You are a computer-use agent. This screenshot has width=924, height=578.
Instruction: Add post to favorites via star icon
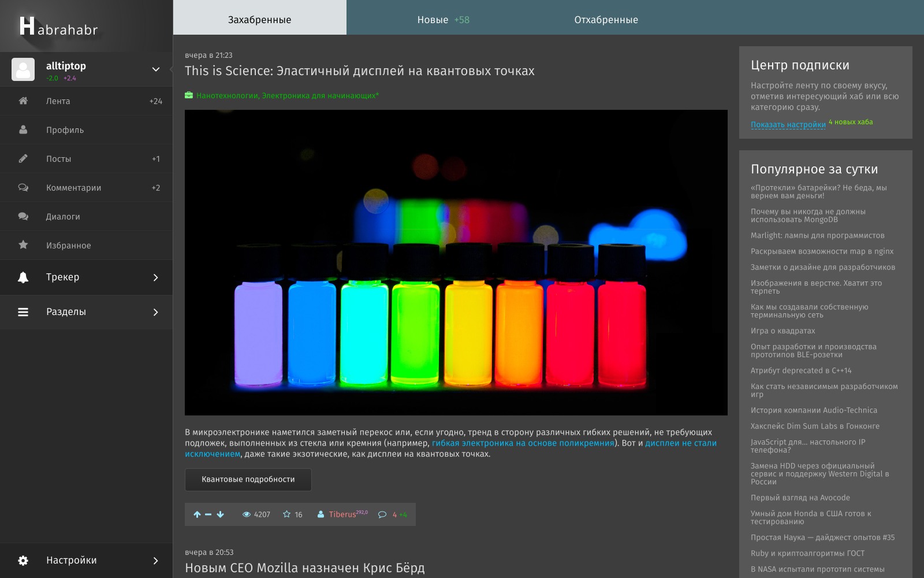click(x=286, y=514)
